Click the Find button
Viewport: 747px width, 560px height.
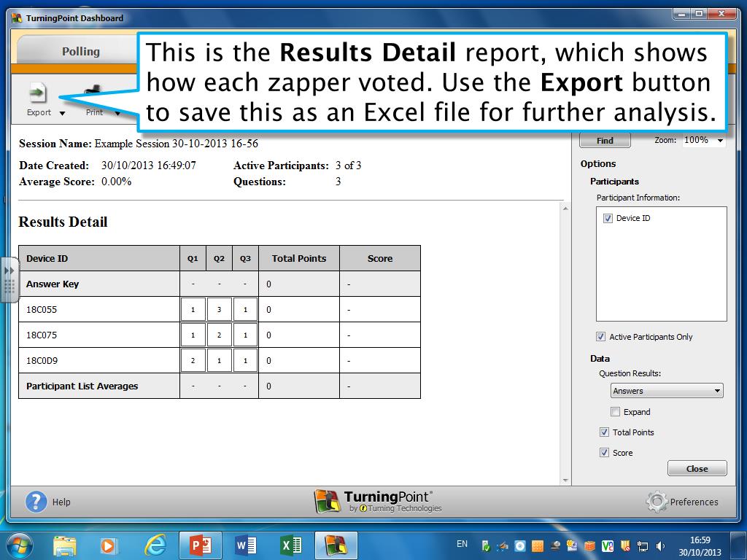point(605,141)
